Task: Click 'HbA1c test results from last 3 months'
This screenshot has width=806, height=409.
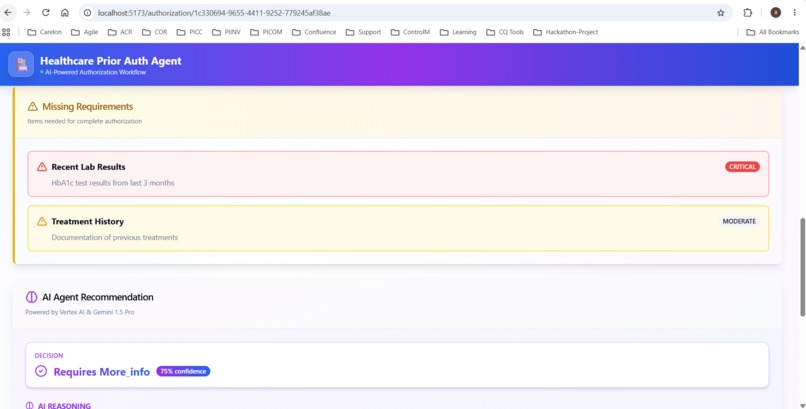Action: tap(113, 183)
